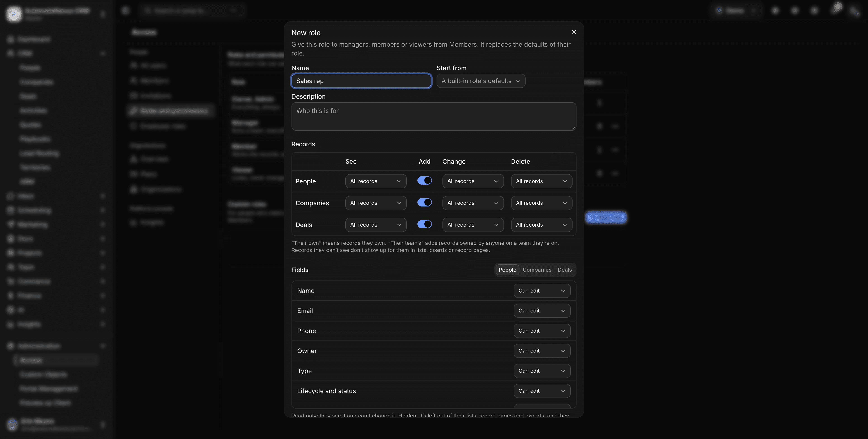The image size is (868, 439).
Task: Open Companies See records dropdown
Action: [x=376, y=203]
